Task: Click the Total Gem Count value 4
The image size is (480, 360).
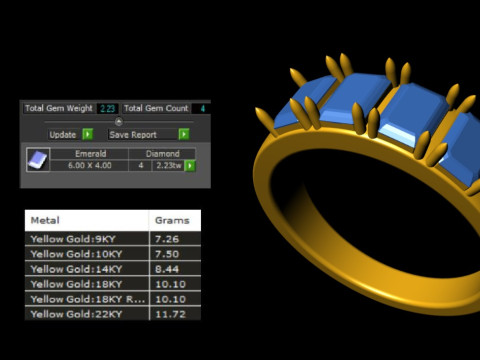Action: coord(202,108)
